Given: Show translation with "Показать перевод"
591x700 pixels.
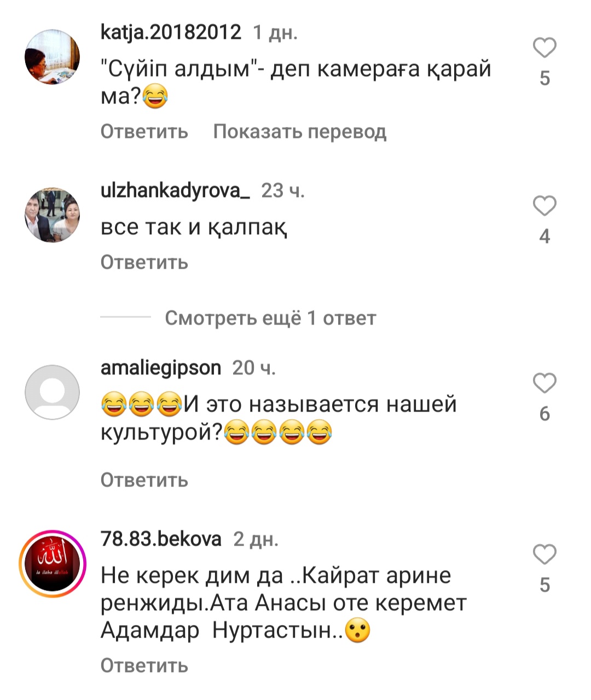Looking at the screenshot, I should [300, 131].
